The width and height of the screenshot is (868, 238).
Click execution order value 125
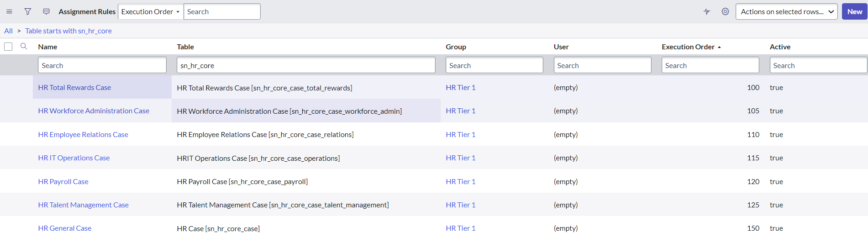tap(753, 205)
